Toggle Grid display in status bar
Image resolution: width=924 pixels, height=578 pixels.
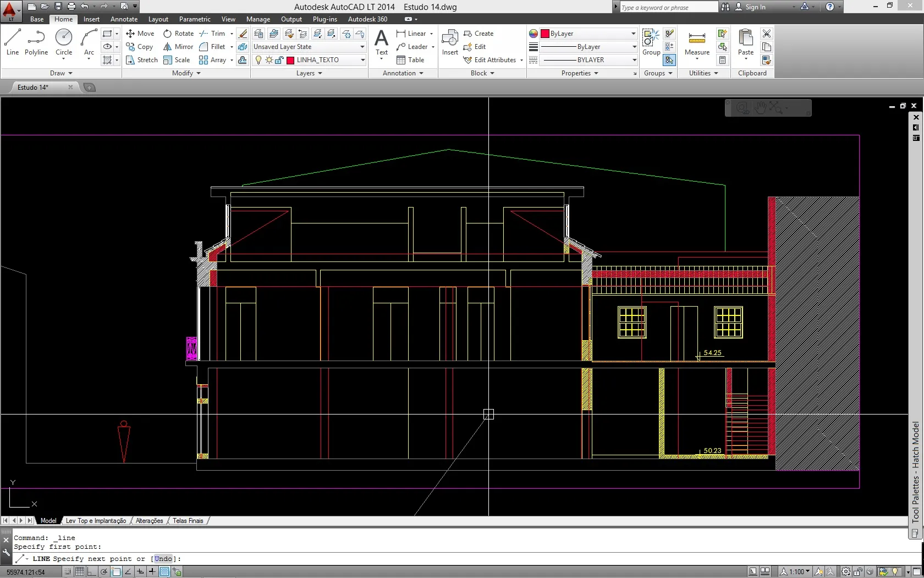tap(80, 572)
